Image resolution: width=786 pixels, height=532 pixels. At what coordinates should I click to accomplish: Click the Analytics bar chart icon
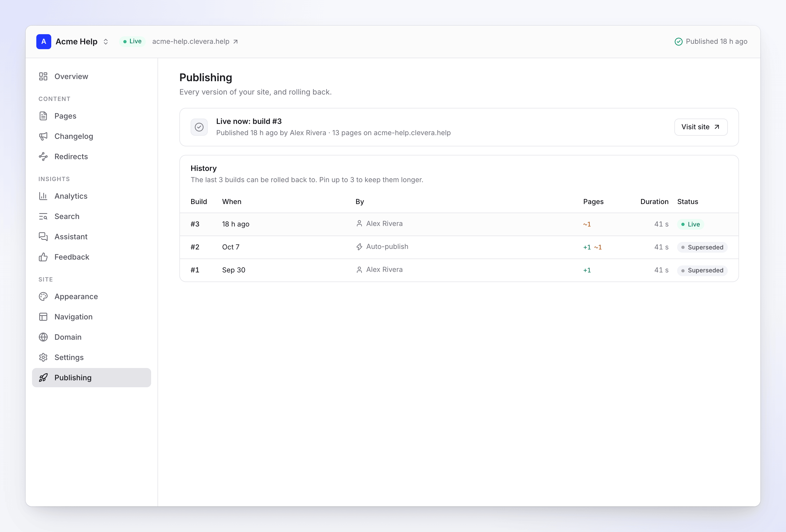coord(43,196)
